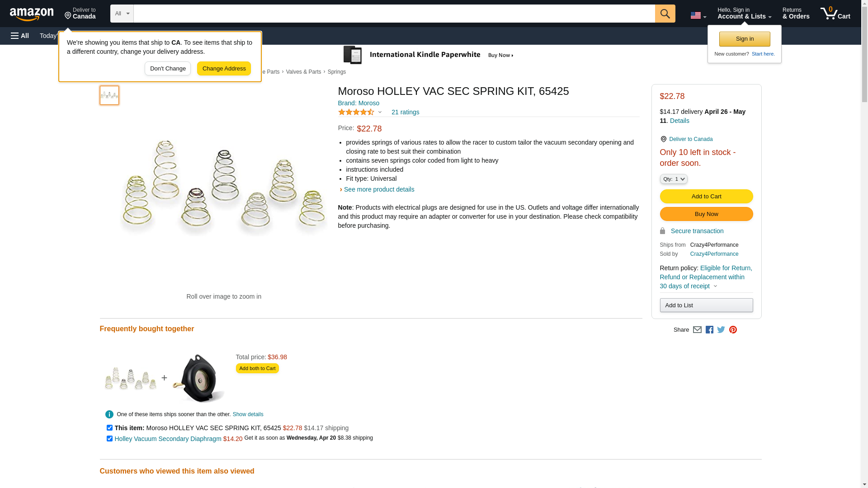Open Account & Lists menu
The image size is (868, 488).
[x=744, y=14]
